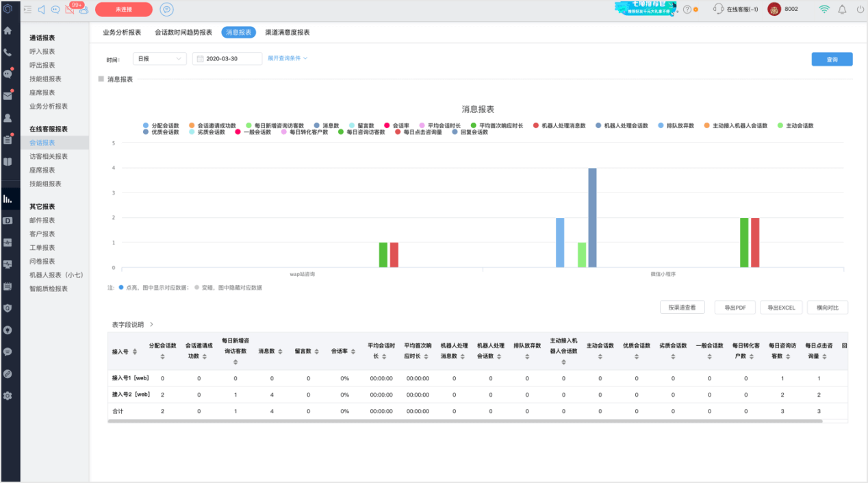
Task: Click the notification bell icon
Action: 842,10
